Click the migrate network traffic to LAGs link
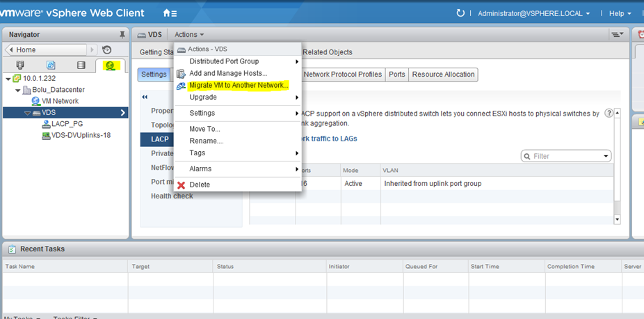The height and width of the screenshot is (319, 644). coord(329,139)
